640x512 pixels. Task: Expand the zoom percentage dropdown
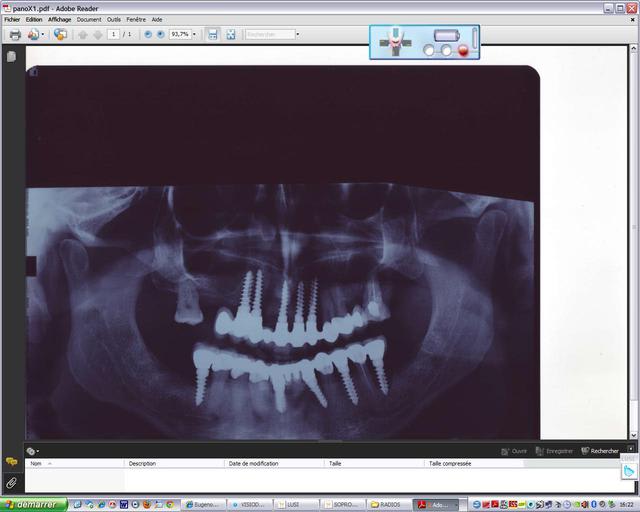(x=195, y=34)
